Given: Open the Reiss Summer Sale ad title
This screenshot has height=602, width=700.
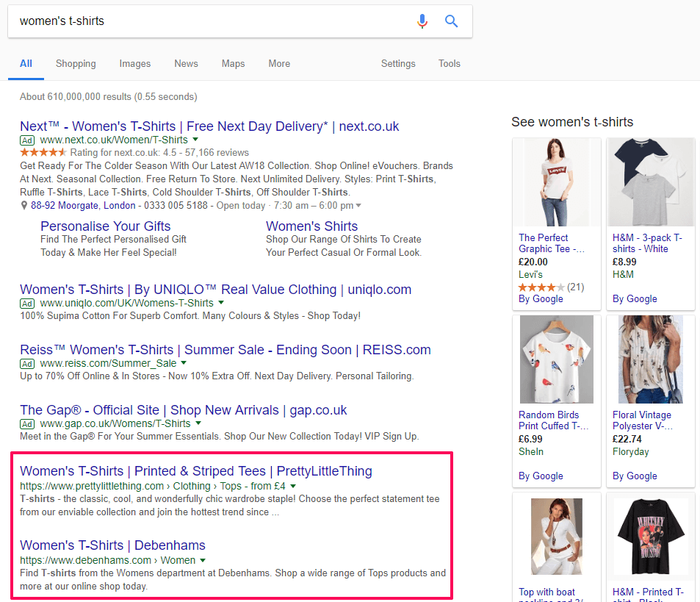Looking at the screenshot, I should pos(225,350).
